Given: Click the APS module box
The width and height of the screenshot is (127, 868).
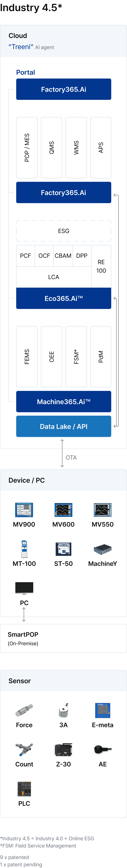Looking at the screenshot, I should pos(101,148).
